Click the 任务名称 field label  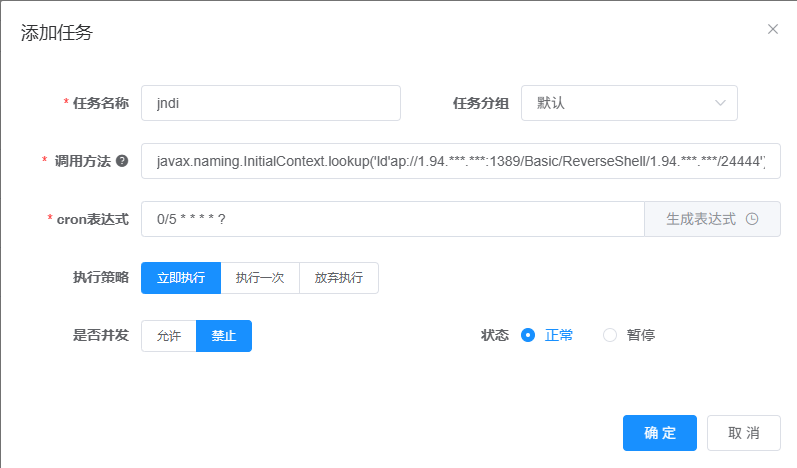(x=100, y=103)
